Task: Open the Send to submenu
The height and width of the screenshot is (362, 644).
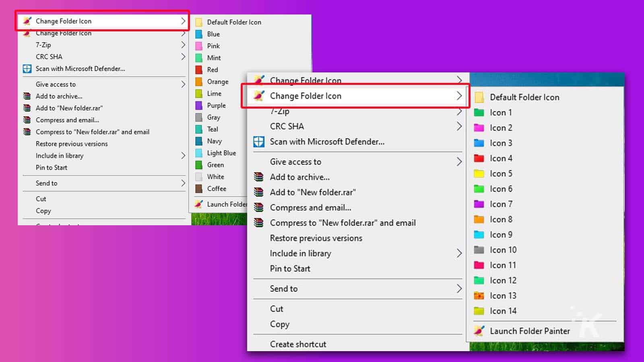Action: point(284,289)
